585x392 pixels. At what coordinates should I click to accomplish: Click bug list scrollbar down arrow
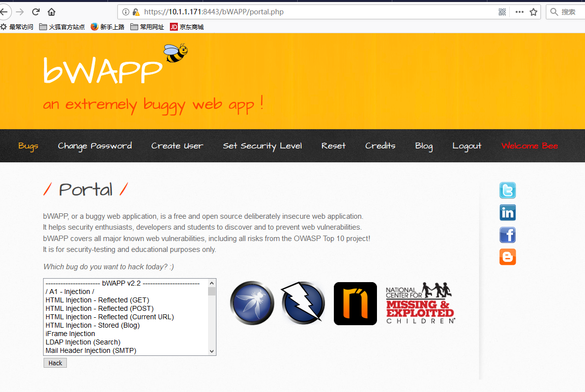pyautogui.click(x=212, y=351)
